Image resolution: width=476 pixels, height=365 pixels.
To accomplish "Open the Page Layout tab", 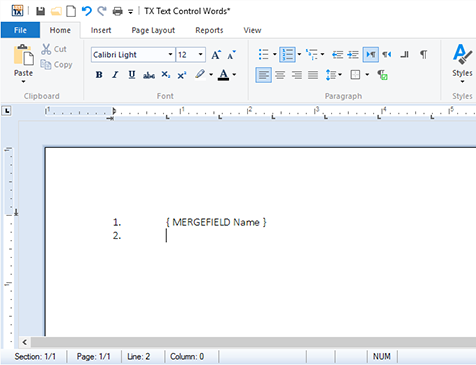I will 153,30.
